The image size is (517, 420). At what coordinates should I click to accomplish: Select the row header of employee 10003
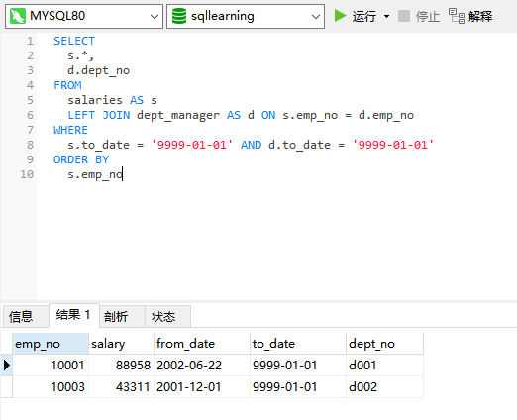[x=7, y=386]
